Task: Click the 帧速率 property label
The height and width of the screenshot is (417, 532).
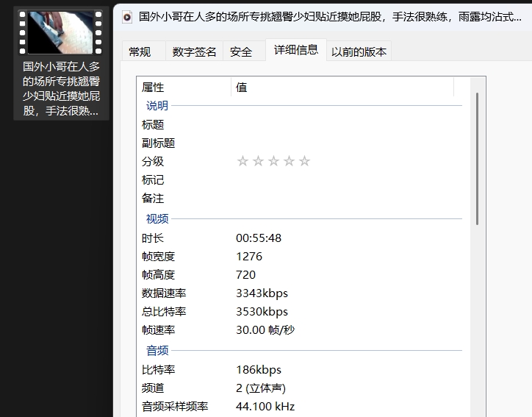Action: 158,329
